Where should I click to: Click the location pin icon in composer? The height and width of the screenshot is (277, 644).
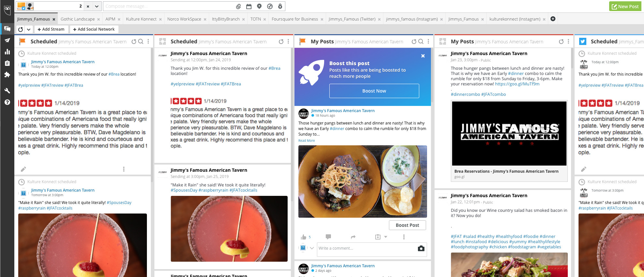(259, 6)
